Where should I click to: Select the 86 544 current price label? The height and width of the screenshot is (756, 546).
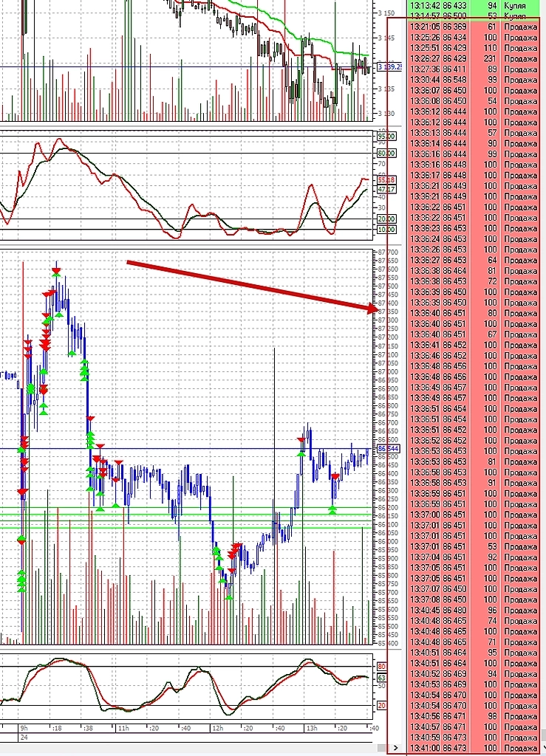[387, 448]
